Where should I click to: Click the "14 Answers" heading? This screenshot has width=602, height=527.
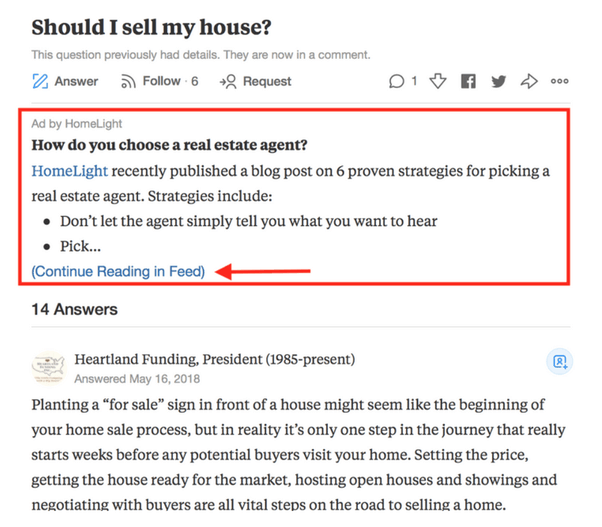74,309
